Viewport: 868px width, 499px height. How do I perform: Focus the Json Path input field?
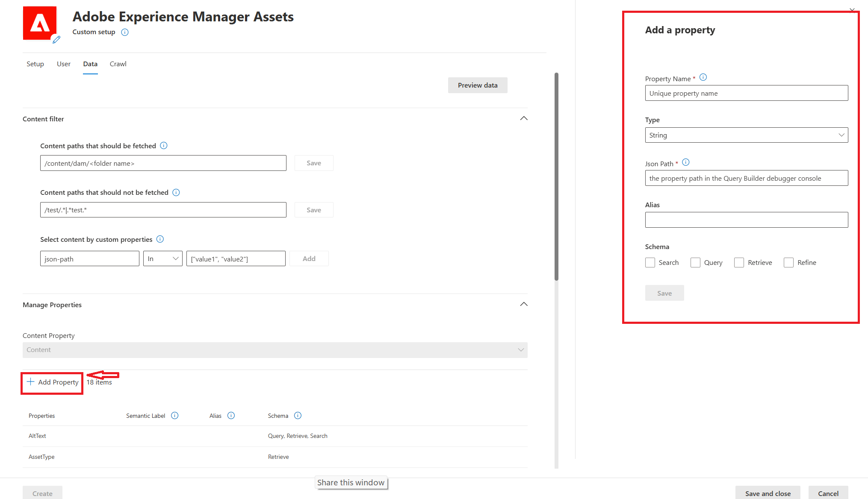click(746, 178)
